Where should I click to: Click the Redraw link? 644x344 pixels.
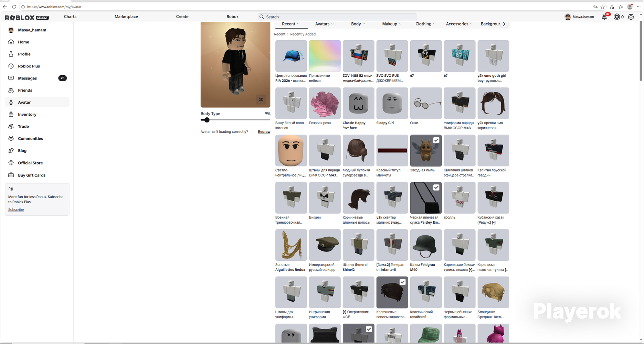tap(264, 132)
